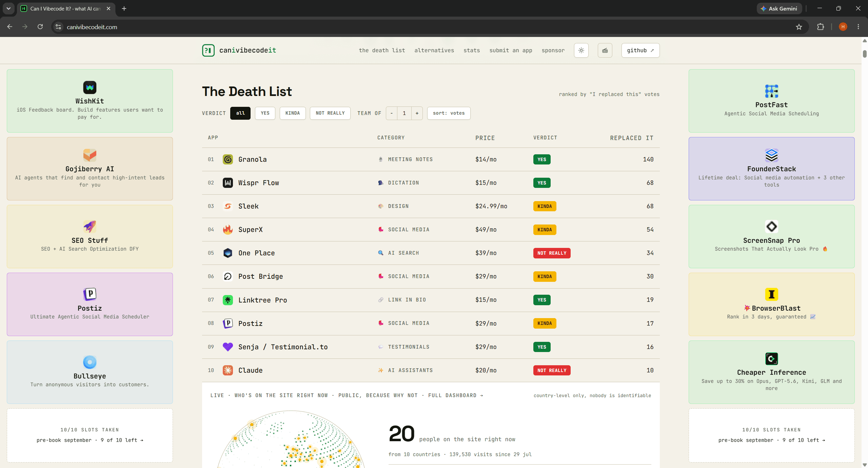This screenshot has width=868, height=468.
Task: Click Ask Gemini button in title bar
Action: click(779, 8)
